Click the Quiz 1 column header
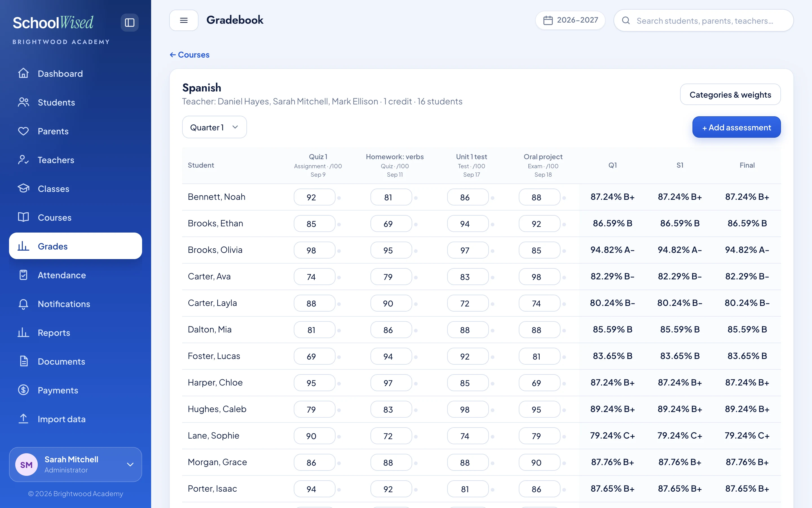 (318, 165)
